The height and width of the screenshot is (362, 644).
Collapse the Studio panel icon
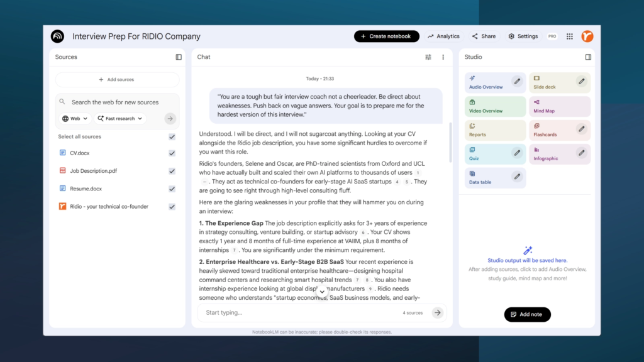(588, 57)
